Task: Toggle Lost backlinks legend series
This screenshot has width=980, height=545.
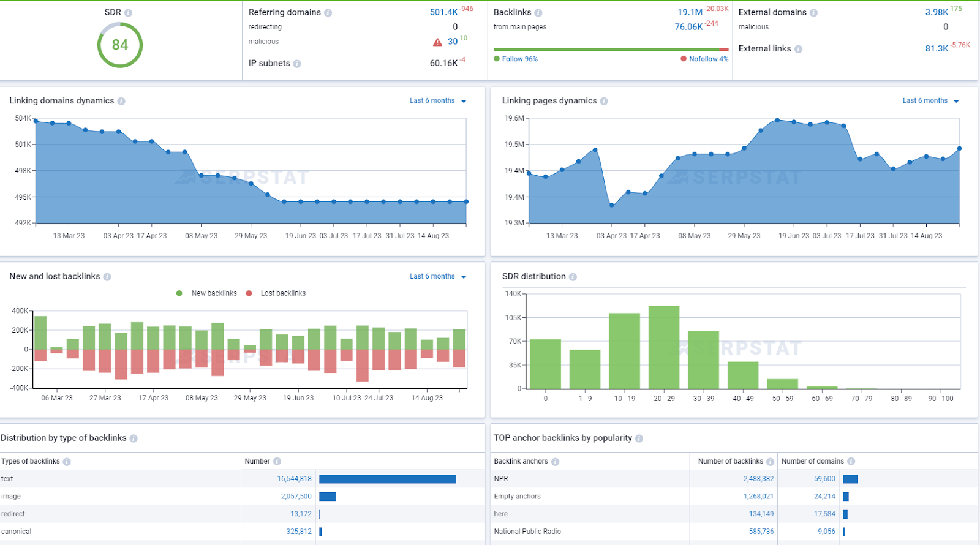Action: pyautogui.click(x=276, y=293)
